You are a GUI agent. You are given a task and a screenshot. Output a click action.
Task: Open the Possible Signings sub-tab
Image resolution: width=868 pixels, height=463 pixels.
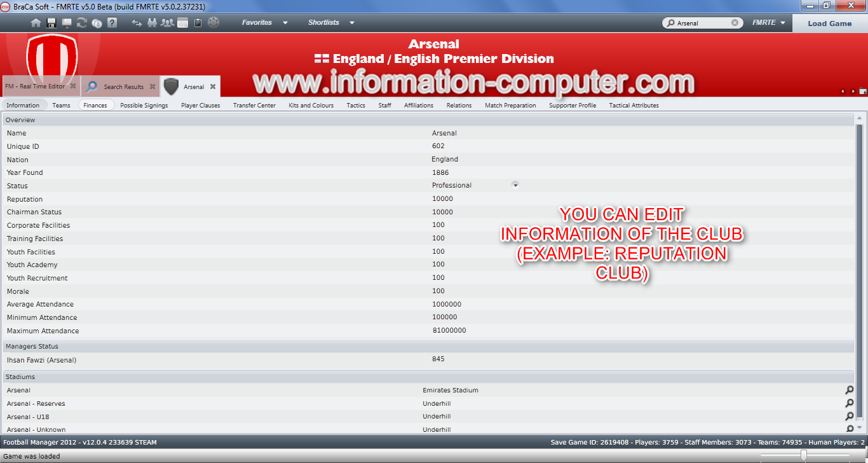pyautogui.click(x=144, y=105)
